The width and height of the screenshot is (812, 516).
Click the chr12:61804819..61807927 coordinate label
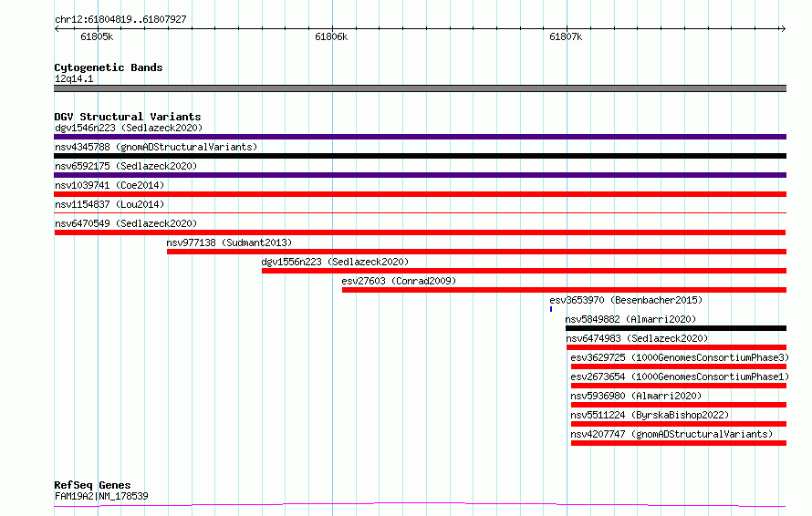click(120, 19)
